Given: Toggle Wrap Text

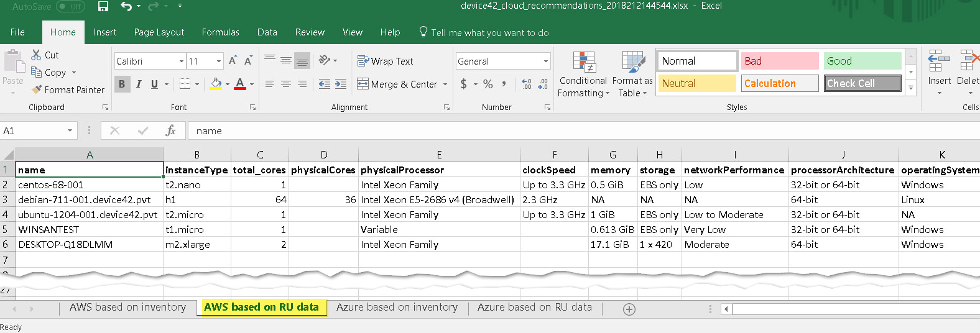Looking at the screenshot, I should pos(385,61).
